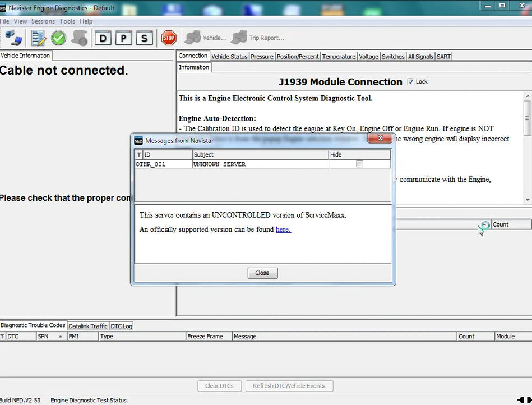Close the Messages from Navistar dialog
This screenshot has height=405, width=532.
262,273
